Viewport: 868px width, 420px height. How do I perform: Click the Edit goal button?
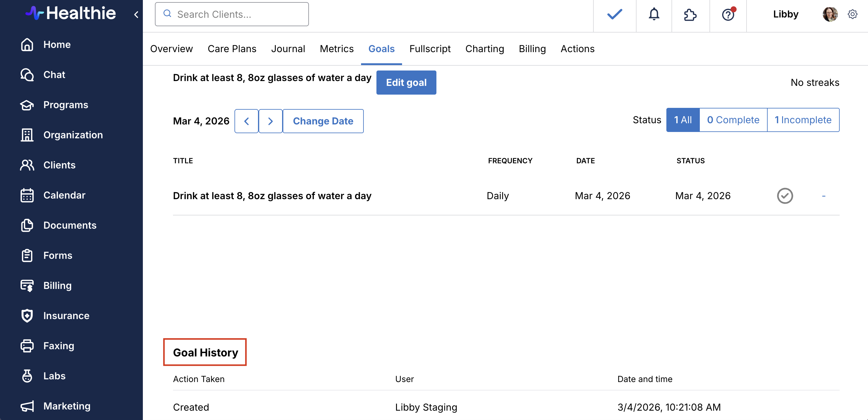point(406,83)
